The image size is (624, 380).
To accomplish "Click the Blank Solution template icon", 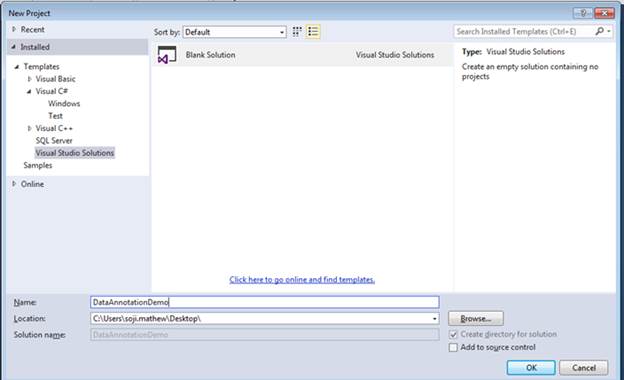I will [x=167, y=55].
